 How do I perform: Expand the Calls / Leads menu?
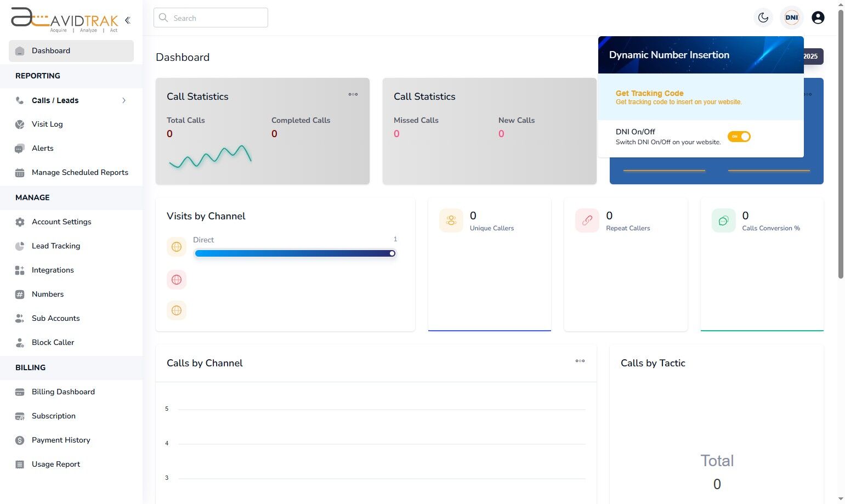click(55, 100)
